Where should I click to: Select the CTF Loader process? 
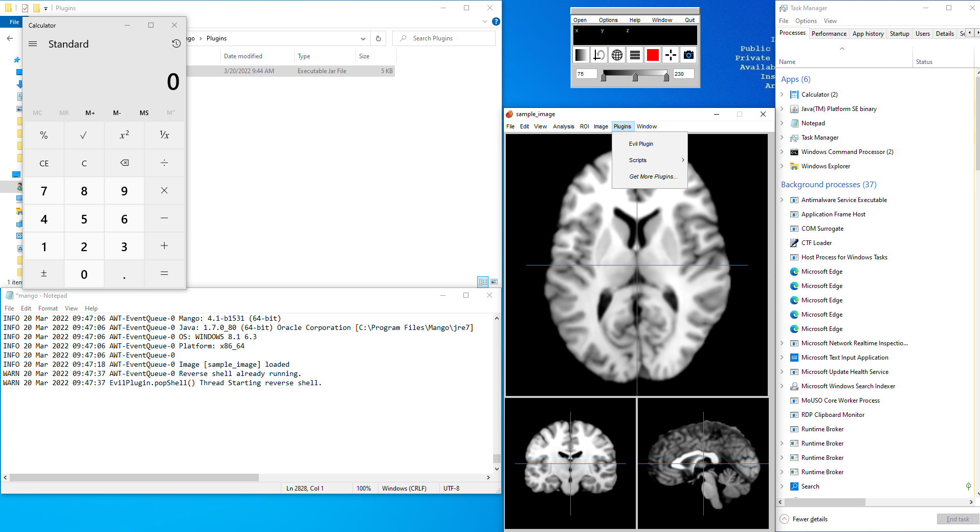pos(816,243)
